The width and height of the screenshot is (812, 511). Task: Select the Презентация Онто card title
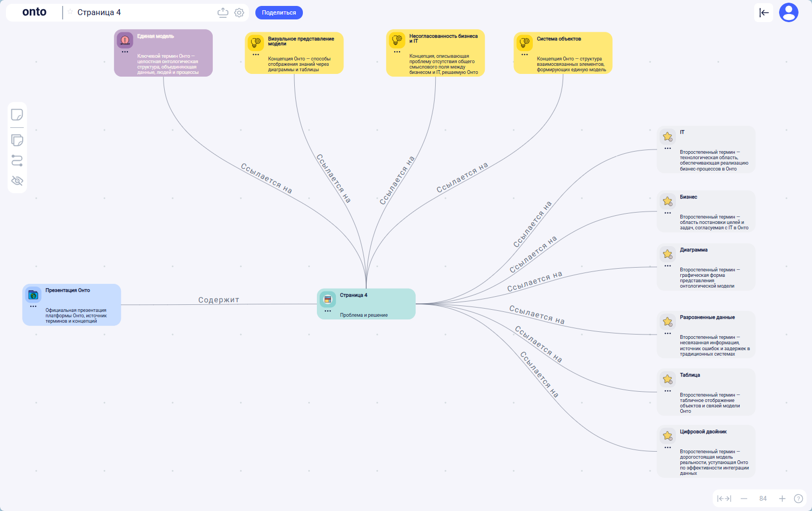[67, 290]
